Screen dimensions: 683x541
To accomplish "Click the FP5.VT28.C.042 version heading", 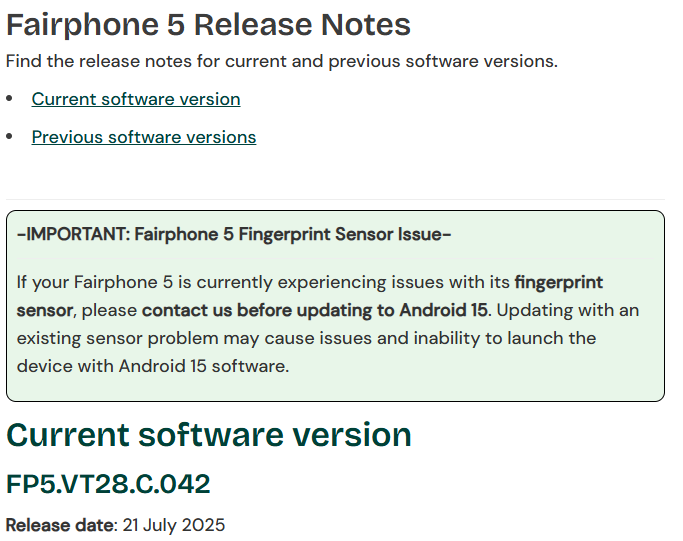I will tap(108, 485).
